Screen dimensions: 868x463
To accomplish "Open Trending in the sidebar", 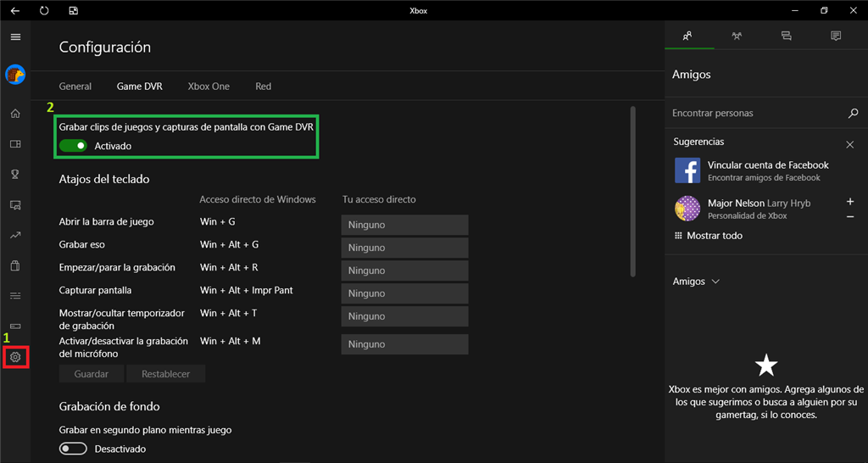I will (15, 236).
